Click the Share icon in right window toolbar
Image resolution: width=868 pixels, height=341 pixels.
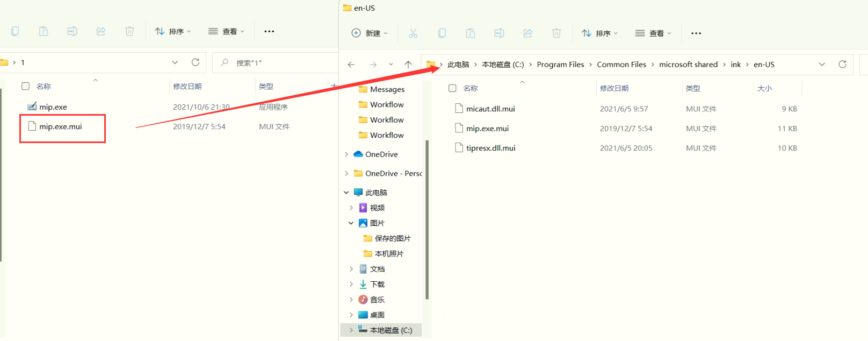(527, 33)
